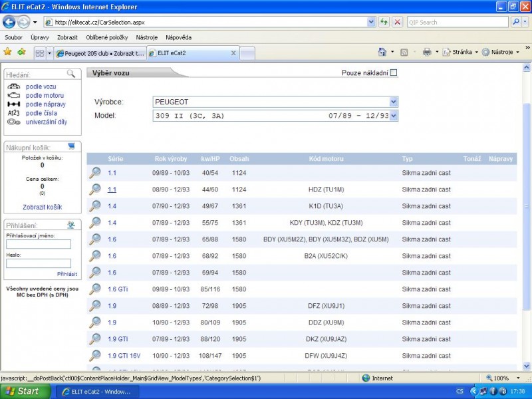Viewport: 532px width, 399px height.
Task: Click the Zobrazit košík link
Action: 43,207
